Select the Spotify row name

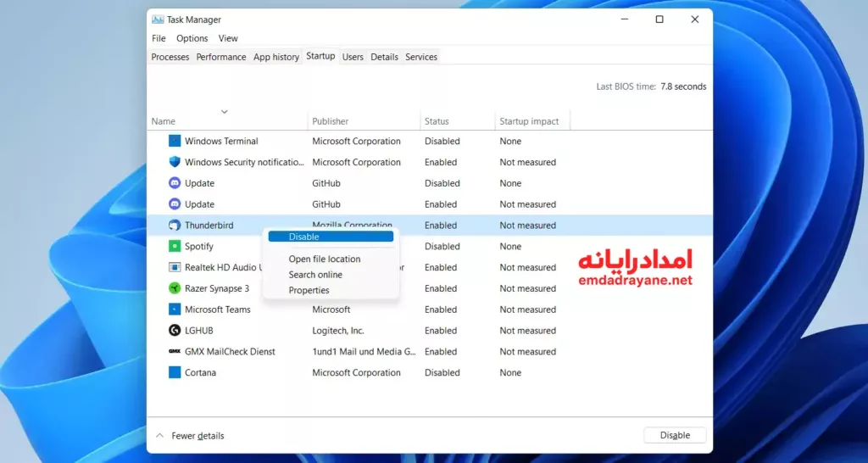tap(198, 247)
